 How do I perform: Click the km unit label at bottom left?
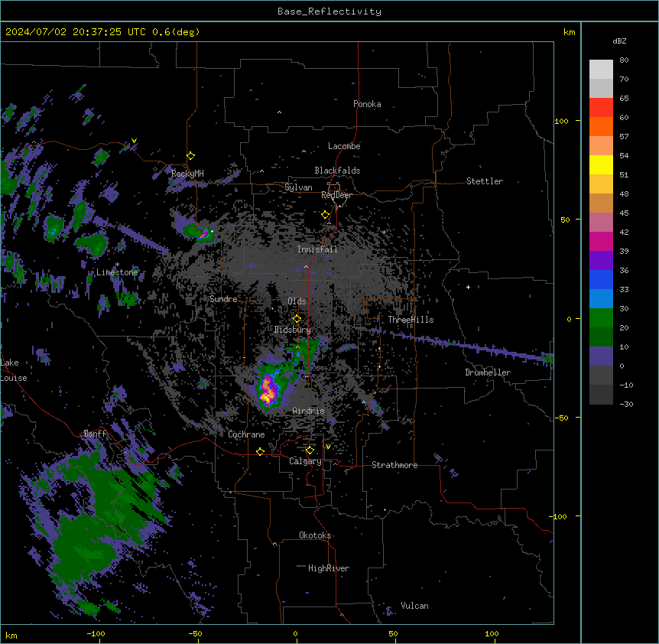[x=11, y=635]
